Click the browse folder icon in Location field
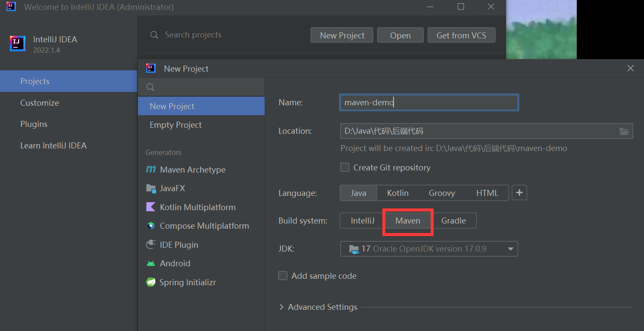The width and height of the screenshot is (644, 331). [624, 131]
